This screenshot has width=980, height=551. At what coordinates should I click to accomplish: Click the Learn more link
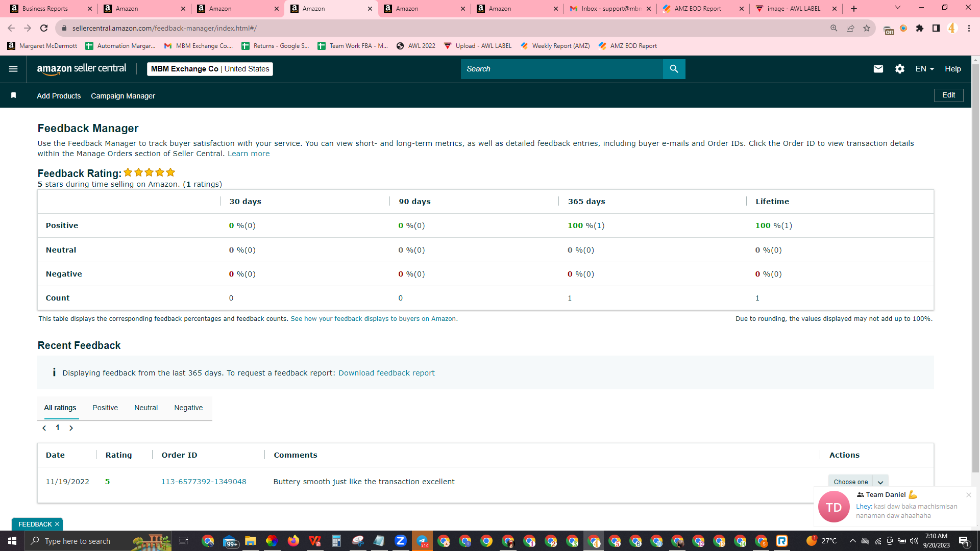pyautogui.click(x=249, y=154)
